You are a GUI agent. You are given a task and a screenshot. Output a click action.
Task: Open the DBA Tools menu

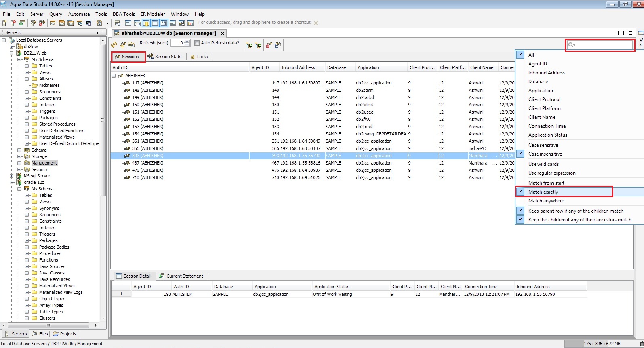(x=124, y=14)
